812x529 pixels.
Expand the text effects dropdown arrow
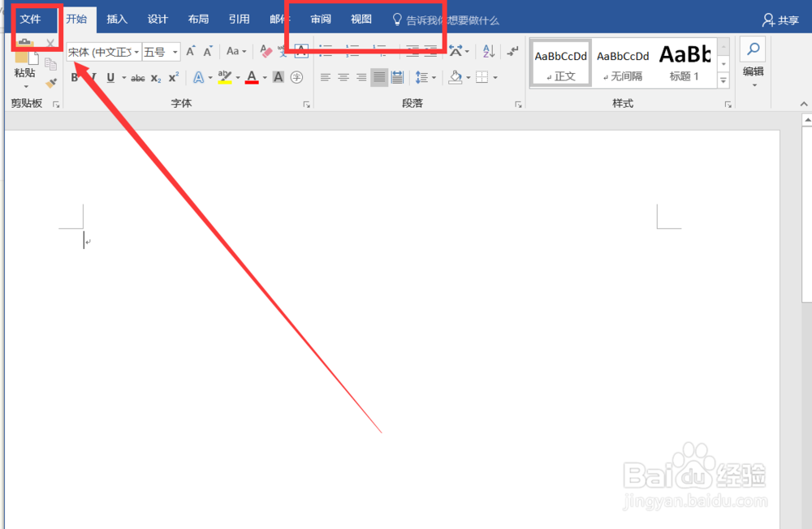[x=210, y=78]
